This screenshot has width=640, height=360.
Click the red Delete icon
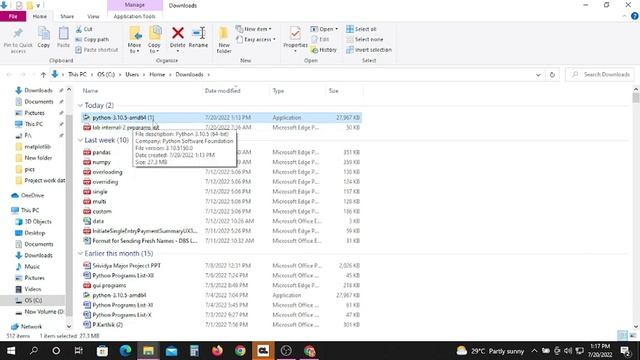(178, 33)
